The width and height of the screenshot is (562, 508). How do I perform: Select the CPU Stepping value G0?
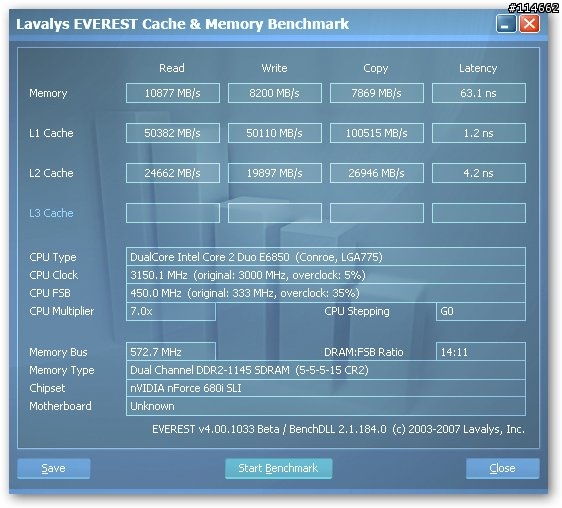[481, 311]
